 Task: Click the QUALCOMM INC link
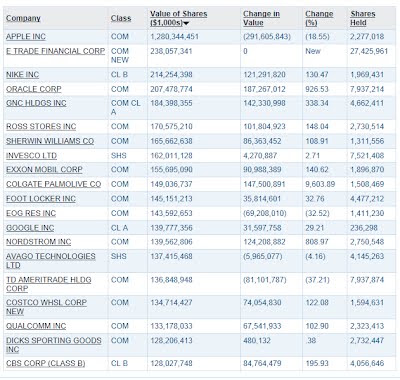36,326
